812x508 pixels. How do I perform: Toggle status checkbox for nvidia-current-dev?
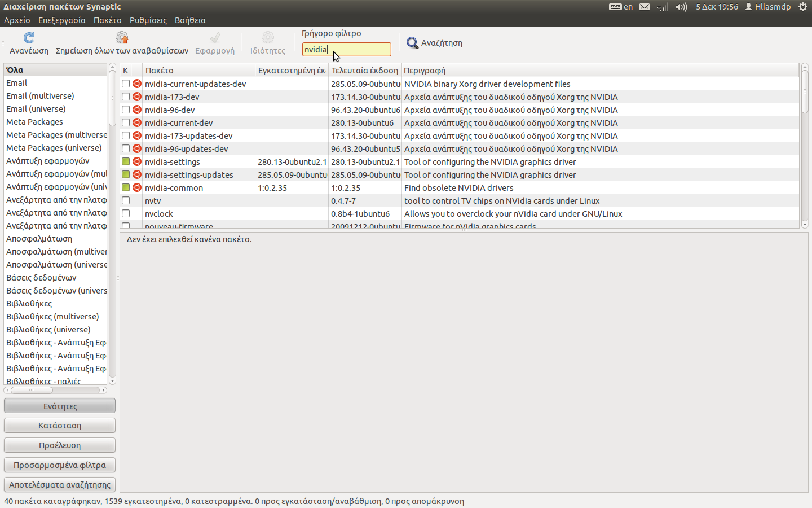[x=126, y=122]
